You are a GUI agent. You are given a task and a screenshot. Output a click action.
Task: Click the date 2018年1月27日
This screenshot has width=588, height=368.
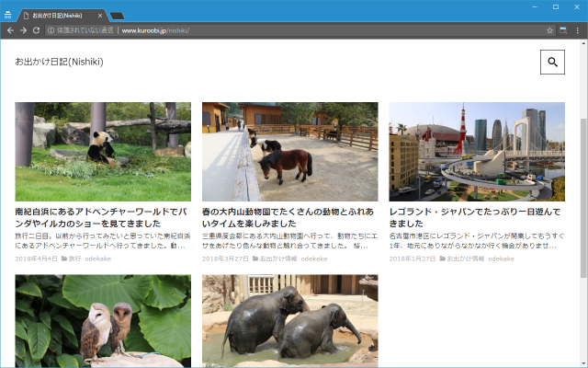tap(413, 259)
